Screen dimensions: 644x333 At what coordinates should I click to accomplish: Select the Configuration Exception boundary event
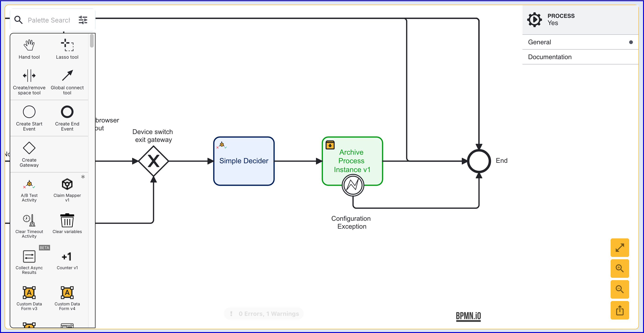click(x=353, y=185)
